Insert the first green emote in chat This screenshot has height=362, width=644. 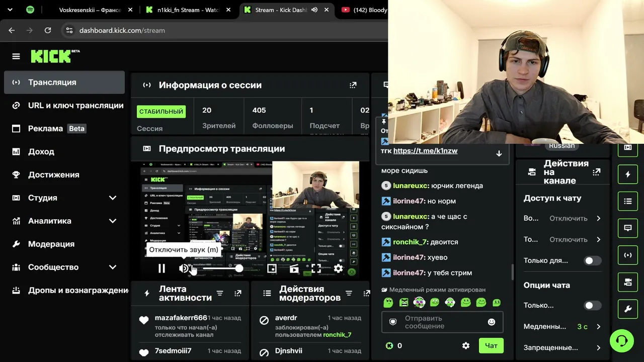(x=388, y=302)
